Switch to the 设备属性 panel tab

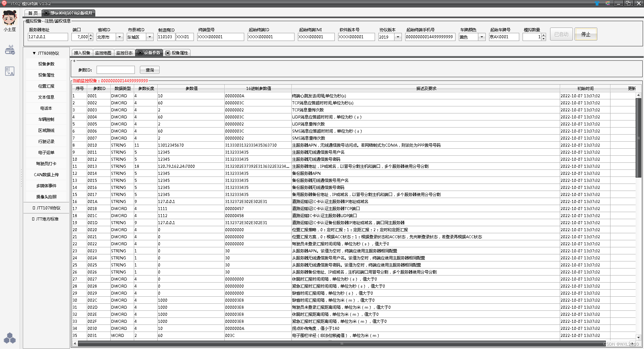(x=179, y=53)
